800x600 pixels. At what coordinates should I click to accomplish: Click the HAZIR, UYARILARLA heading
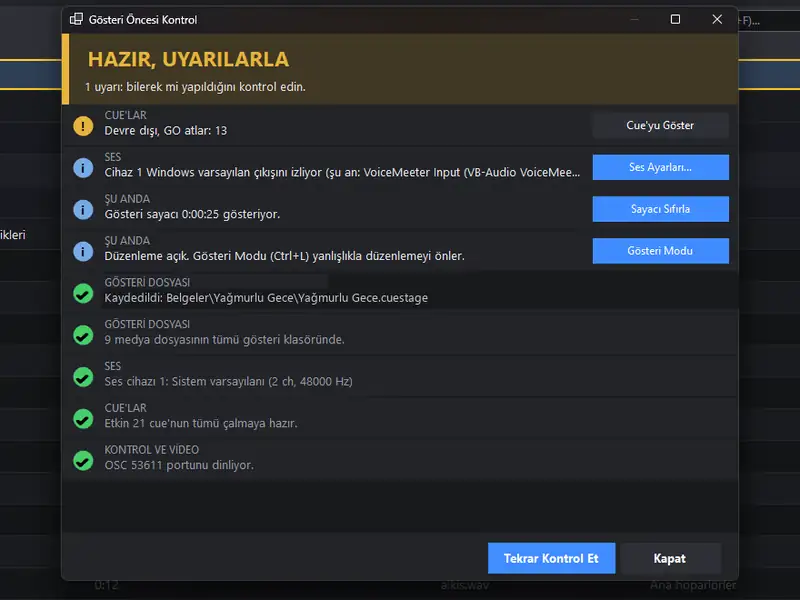(188, 60)
